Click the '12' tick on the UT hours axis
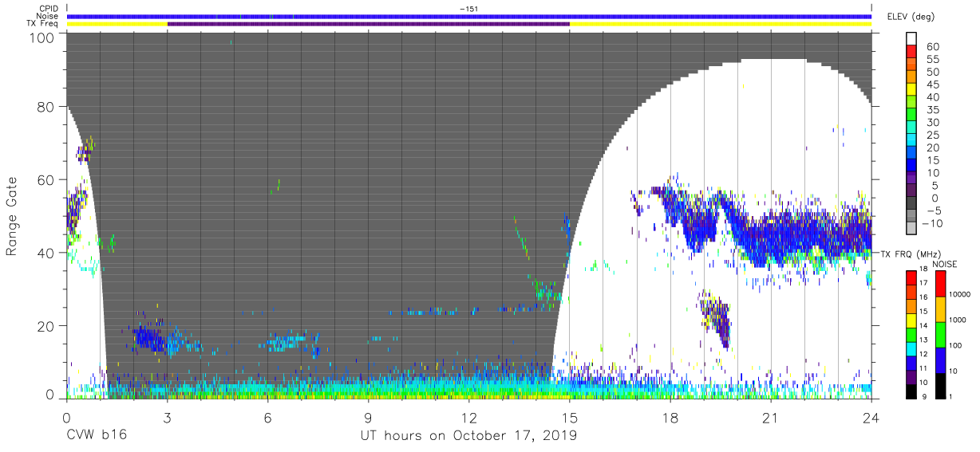This screenshot has width=980, height=452. pos(469,417)
